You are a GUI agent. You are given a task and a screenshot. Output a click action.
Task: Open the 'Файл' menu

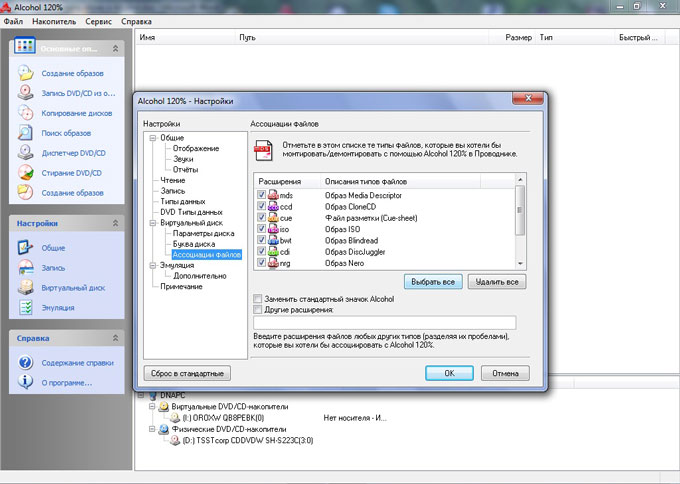click(13, 21)
